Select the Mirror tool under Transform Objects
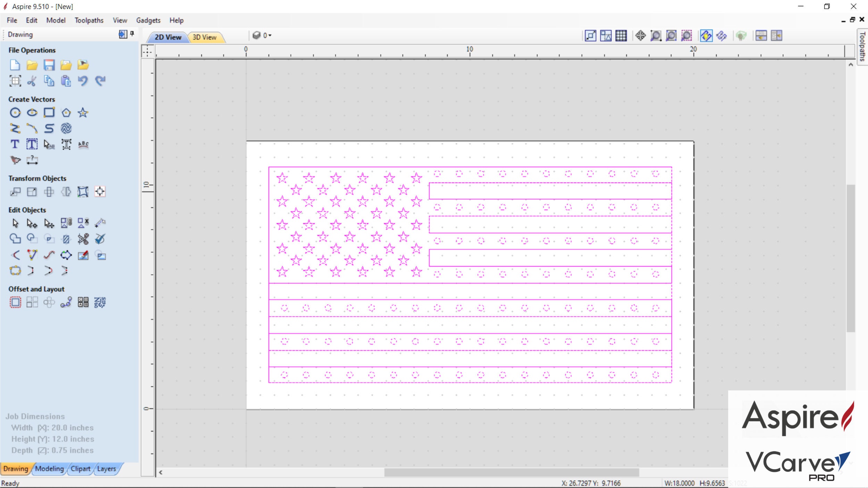 [66, 192]
